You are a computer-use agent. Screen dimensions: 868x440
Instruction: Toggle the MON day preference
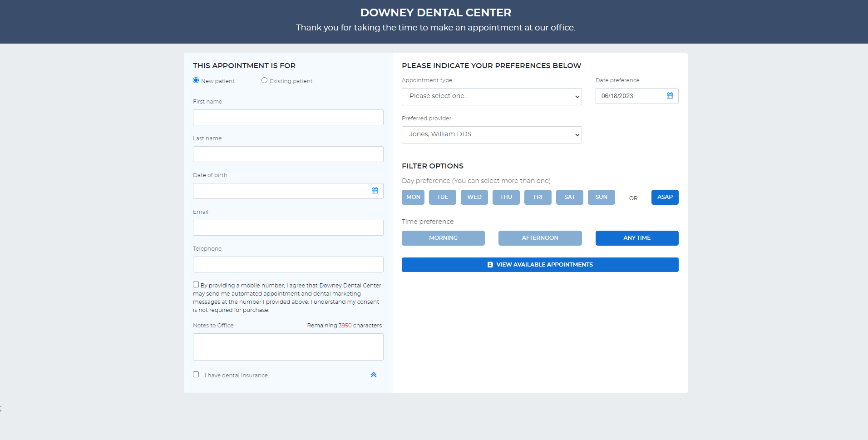point(413,197)
